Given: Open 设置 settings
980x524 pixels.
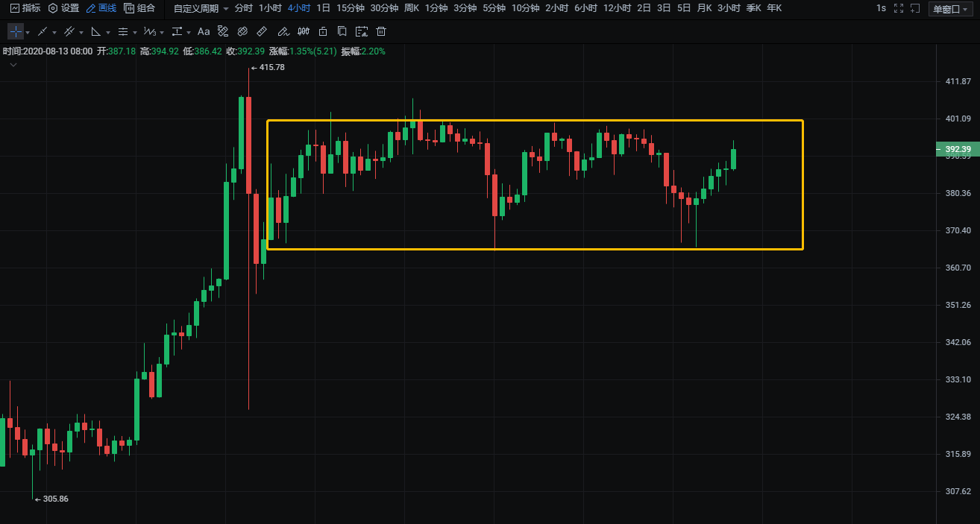Looking at the screenshot, I should (63, 8).
